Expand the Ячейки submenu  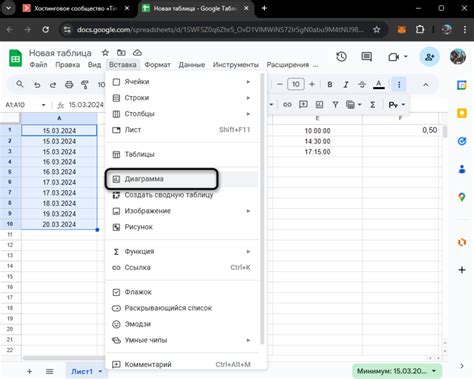click(x=182, y=82)
